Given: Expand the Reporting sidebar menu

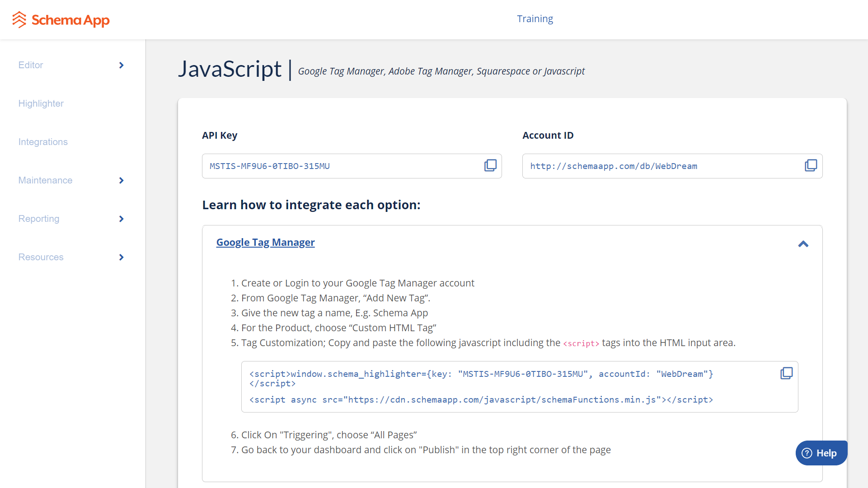Looking at the screenshot, I should [x=121, y=219].
